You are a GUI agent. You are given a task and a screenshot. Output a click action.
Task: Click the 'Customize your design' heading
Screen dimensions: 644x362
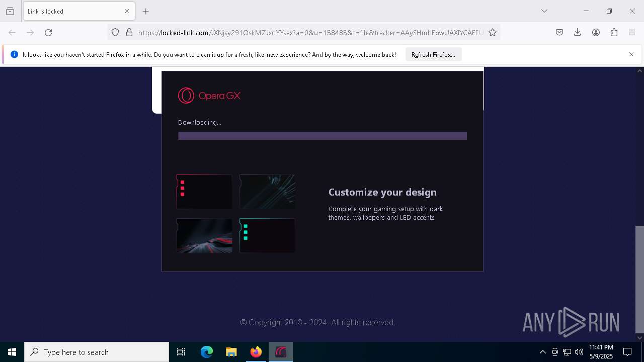382,192
